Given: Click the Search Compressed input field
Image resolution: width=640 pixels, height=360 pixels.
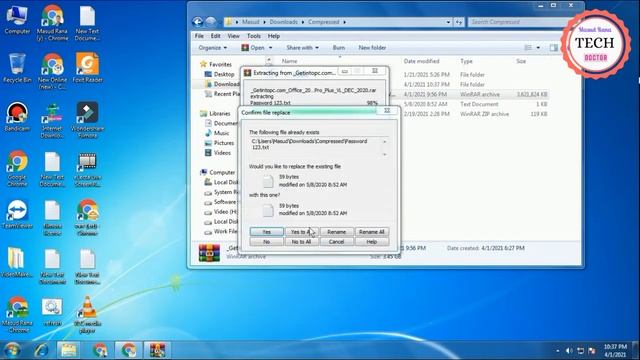Looking at the screenshot, I should 518,22.
